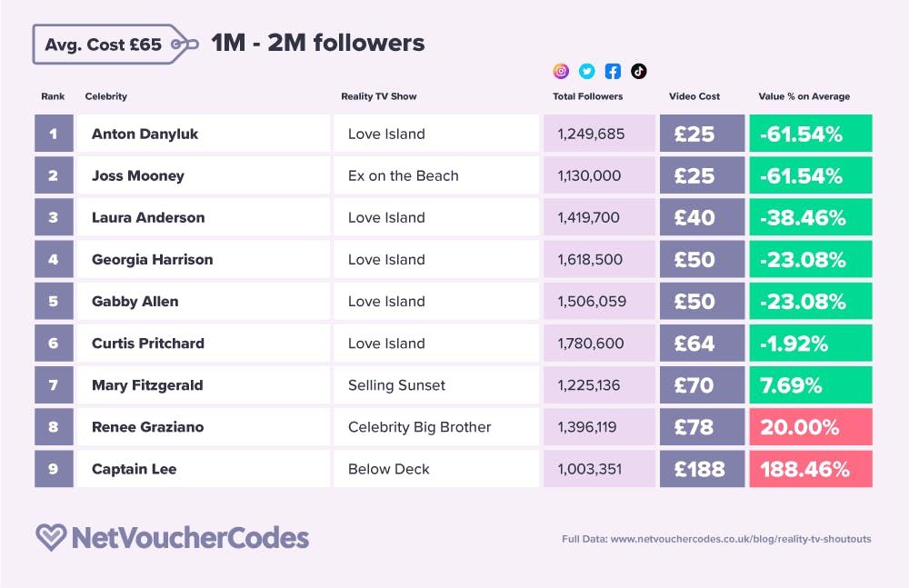The width and height of the screenshot is (909, 588).
Task: Click the 1,780,600 followers cell
Action: [x=598, y=344]
